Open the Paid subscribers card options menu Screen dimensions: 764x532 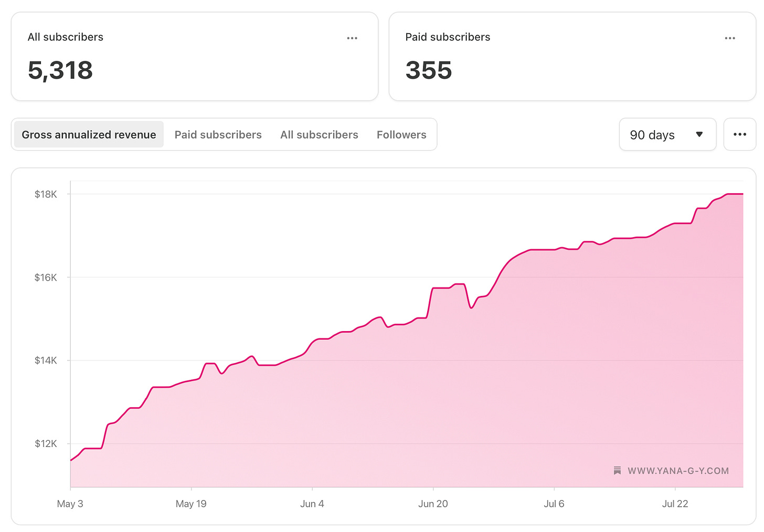point(730,38)
